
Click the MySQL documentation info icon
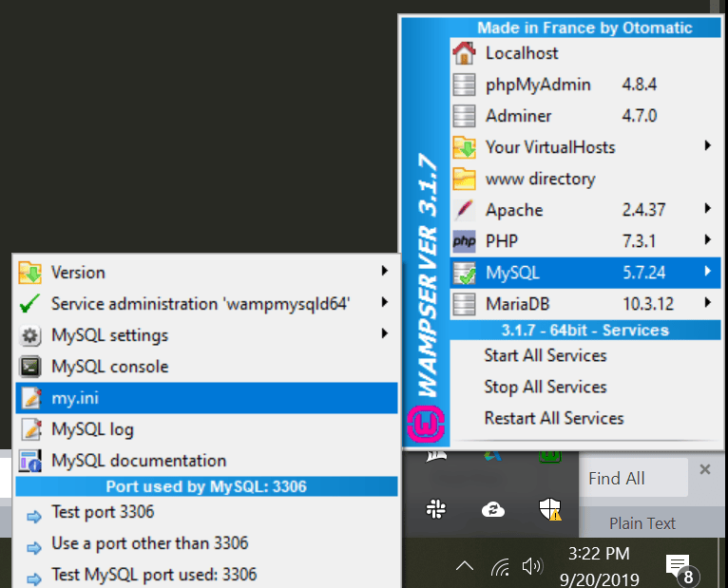tap(30, 461)
